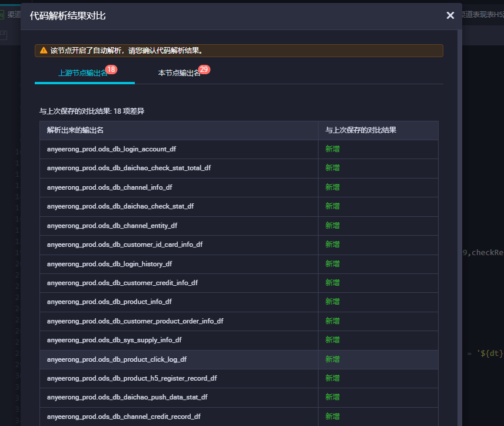Select row ods_db_daichao_check_stat_total_df
Viewport: 504px width, 426px height.
[239, 169]
